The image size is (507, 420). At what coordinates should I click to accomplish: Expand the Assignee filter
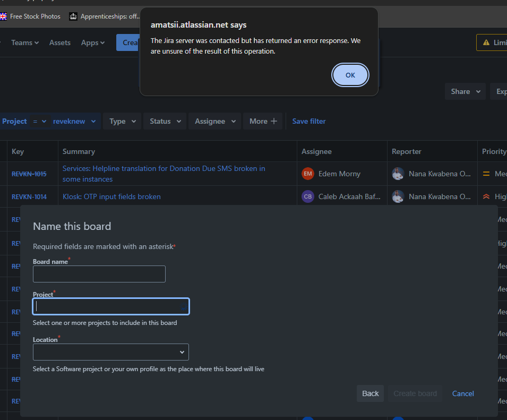click(x=214, y=121)
